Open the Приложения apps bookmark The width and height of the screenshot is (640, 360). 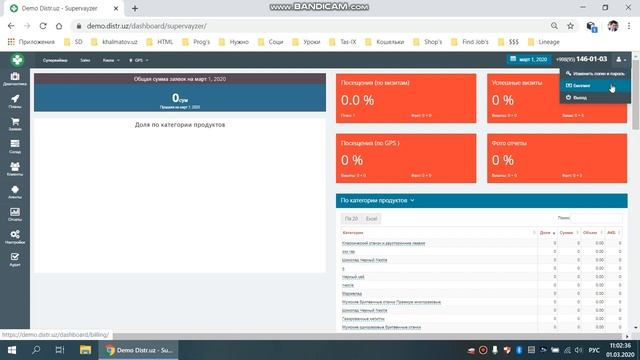pos(31,42)
